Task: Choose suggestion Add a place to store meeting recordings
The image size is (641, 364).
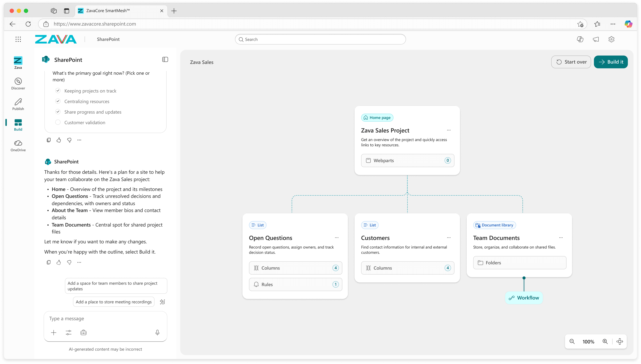Action: (x=114, y=302)
